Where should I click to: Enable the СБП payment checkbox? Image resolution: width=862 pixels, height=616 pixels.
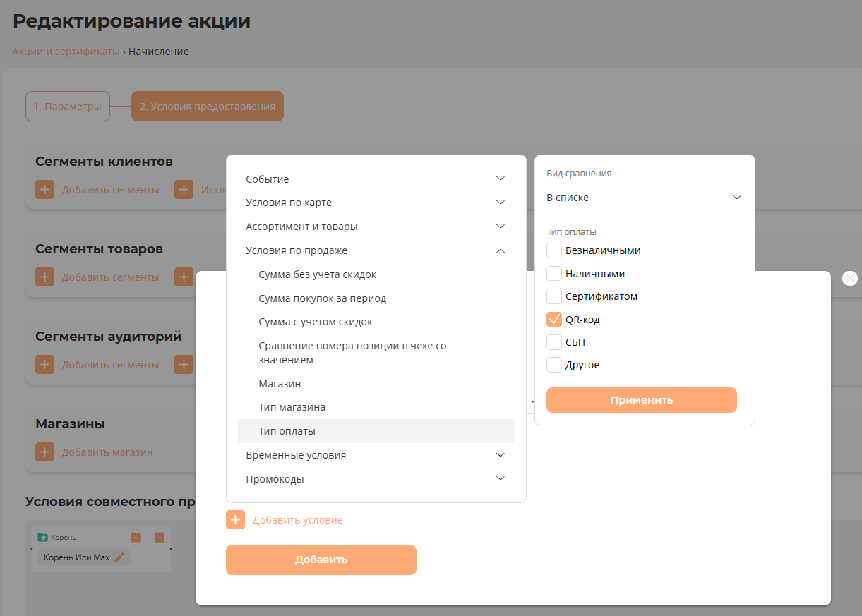554,342
